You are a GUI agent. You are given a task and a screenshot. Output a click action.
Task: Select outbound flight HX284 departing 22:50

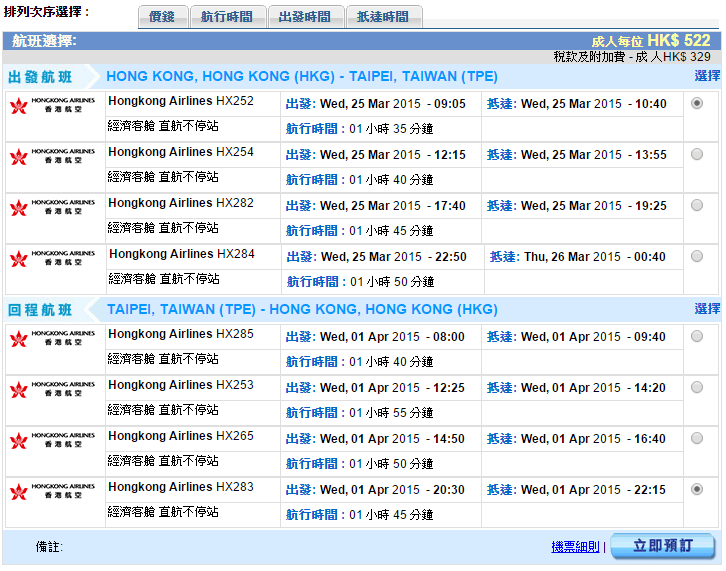697,256
